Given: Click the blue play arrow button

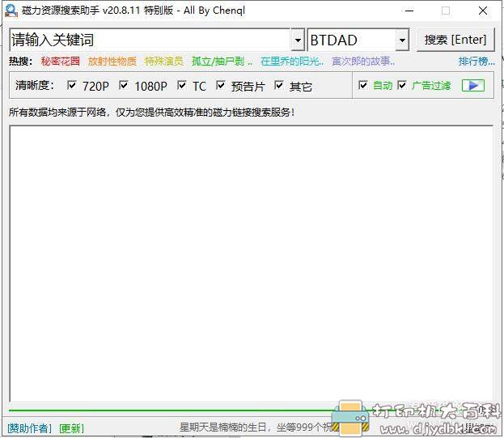Looking at the screenshot, I should click(x=472, y=86).
